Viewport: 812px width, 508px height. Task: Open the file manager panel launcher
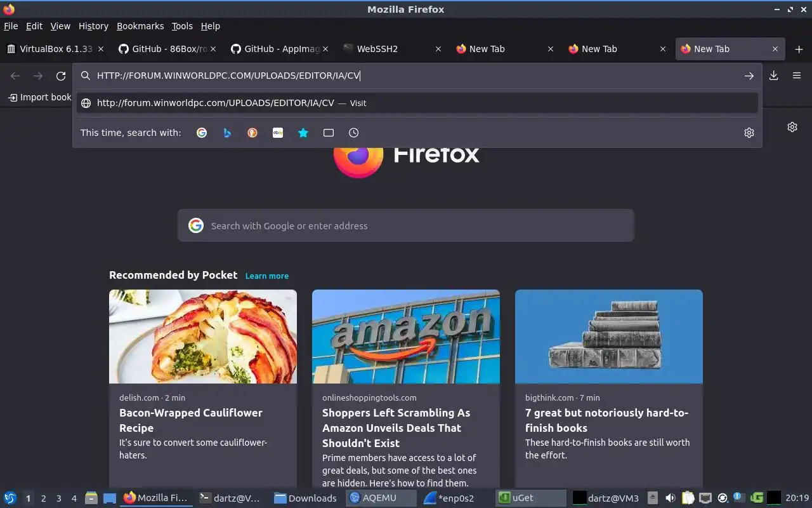pos(91,498)
